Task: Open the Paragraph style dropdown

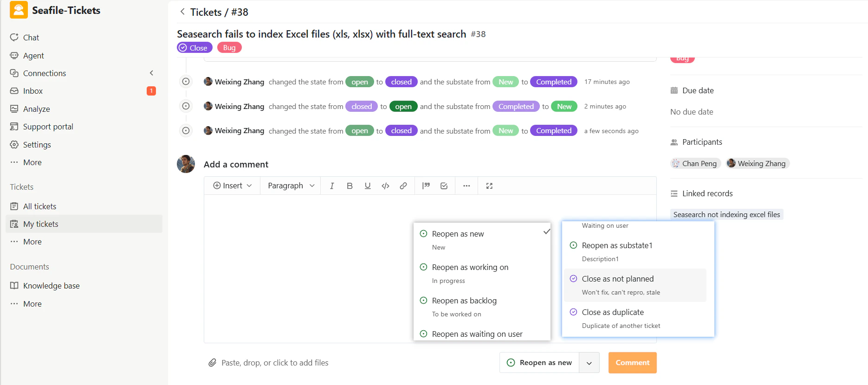Action: pyautogui.click(x=291, y=186)
